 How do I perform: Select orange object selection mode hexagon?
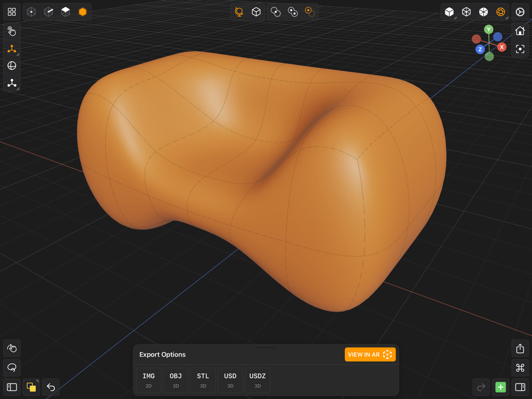(x=82, y=12)
